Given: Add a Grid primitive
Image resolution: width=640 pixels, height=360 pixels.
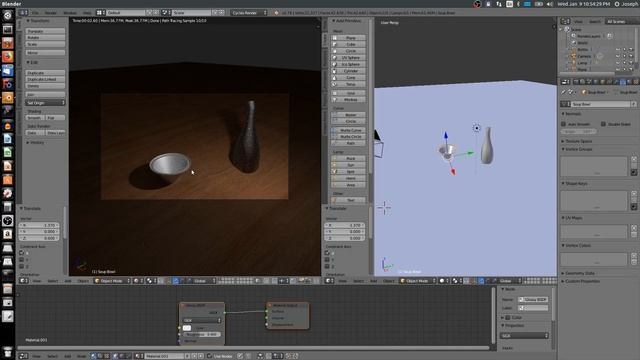Looking at the screenshot, I should [348, 93].
